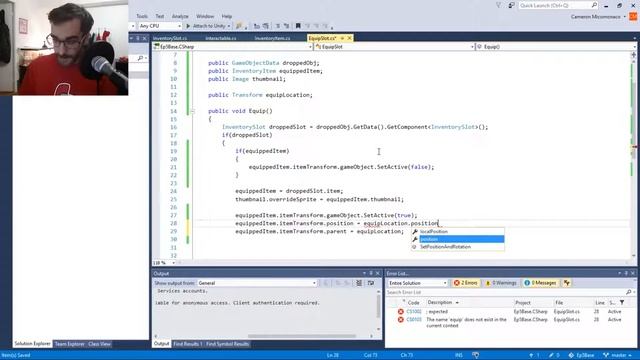Screen dimensions: 640x360
Task: Open the CS0103 error code link
Action: 413,320
